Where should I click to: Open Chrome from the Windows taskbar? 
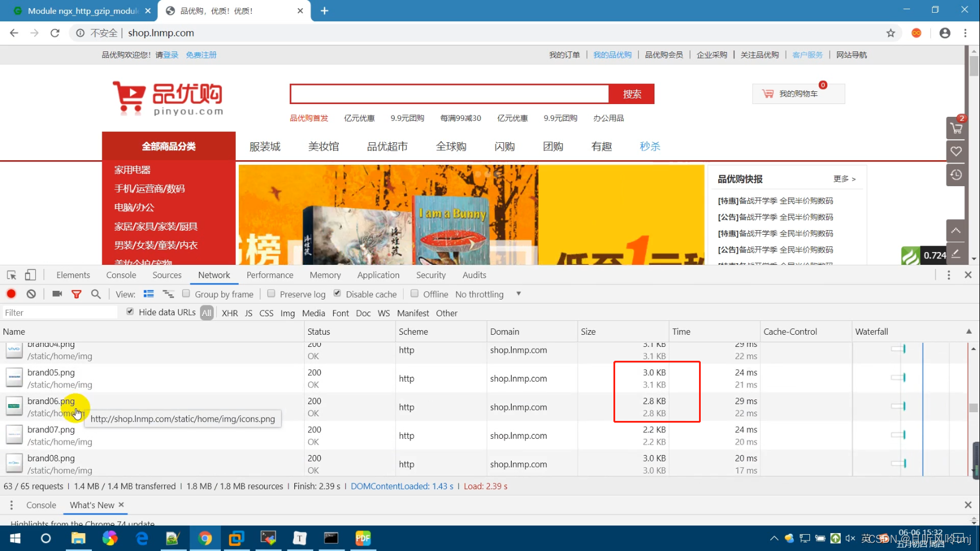(205, 538)
